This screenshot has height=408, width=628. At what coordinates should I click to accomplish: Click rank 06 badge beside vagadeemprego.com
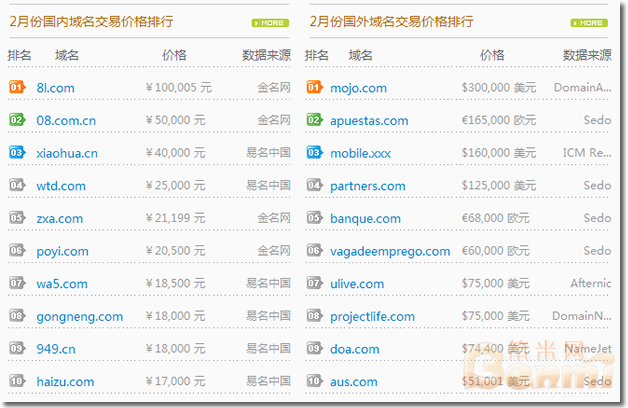(x=315, y=251)
